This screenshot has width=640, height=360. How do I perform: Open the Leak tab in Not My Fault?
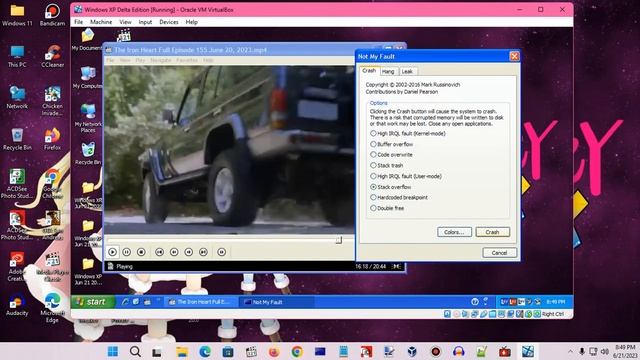(407, 71)
